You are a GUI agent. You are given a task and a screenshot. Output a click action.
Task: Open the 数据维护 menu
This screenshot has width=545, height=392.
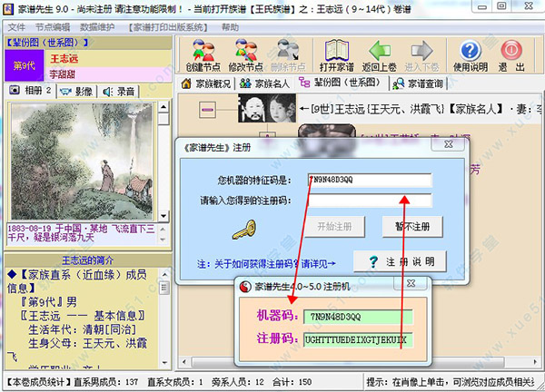[98, 27]
